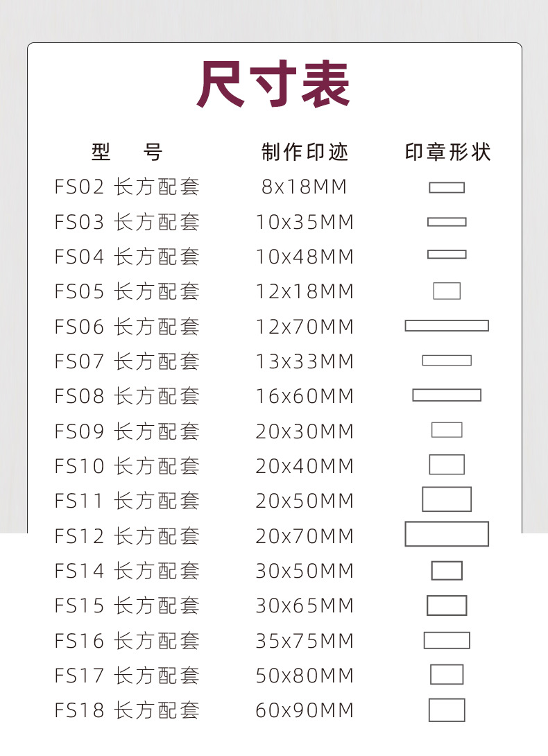This screenshot has height=756, width=548.
Task: Click the FS10 stamp shape rectangle
Action: [x=447, y=465]
